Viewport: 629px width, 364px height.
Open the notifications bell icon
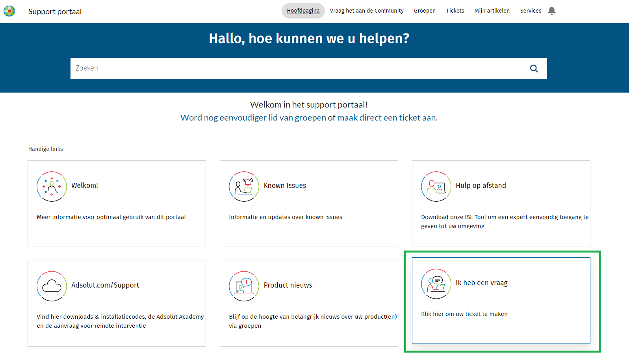[x=552, y=11]
